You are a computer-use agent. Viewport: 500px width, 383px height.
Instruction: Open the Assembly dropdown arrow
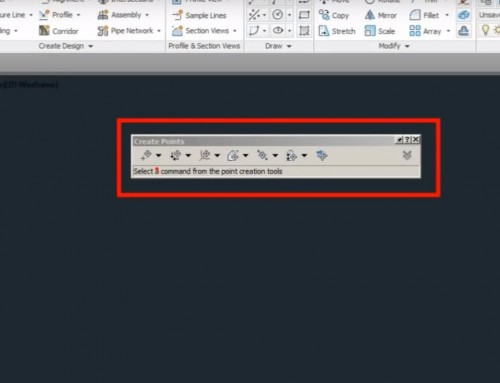tap(147, 15)
